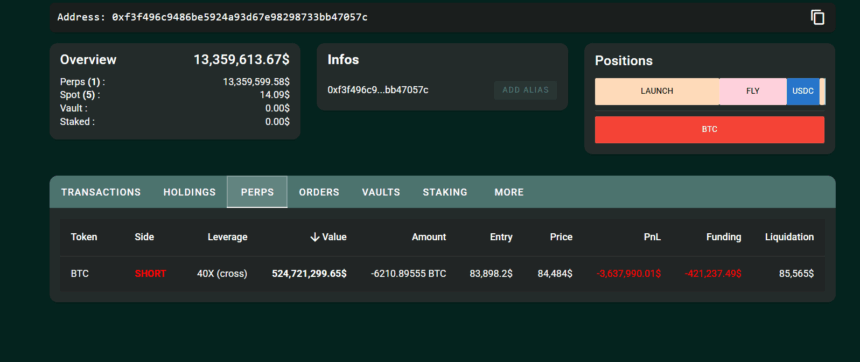Click the 13,359,613.67$ overview total
Image resolution: width=860 pixels, height=362 pixels.
pos(241,59)
